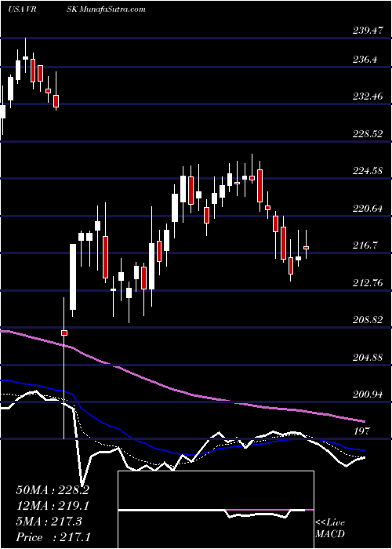Click the 204.88 price level label
Image resolution: width=392 pixels, height=549 pixels.
(x=367, y=358)
